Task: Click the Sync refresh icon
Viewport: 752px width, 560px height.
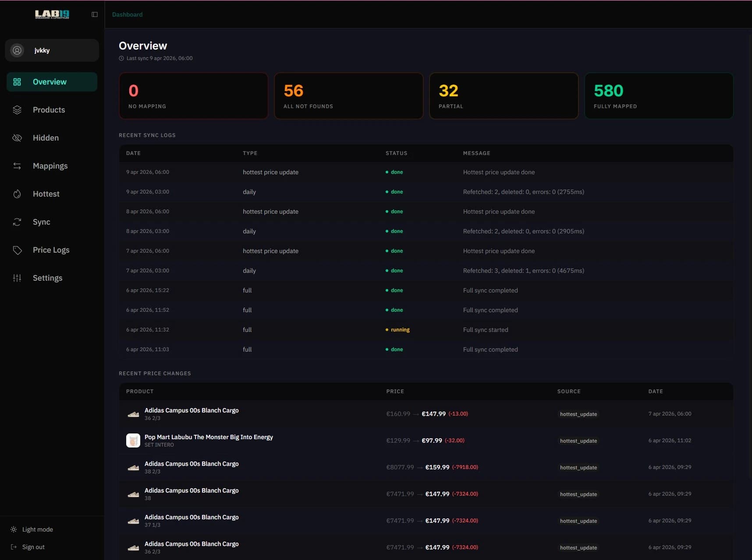Action: 17,222
